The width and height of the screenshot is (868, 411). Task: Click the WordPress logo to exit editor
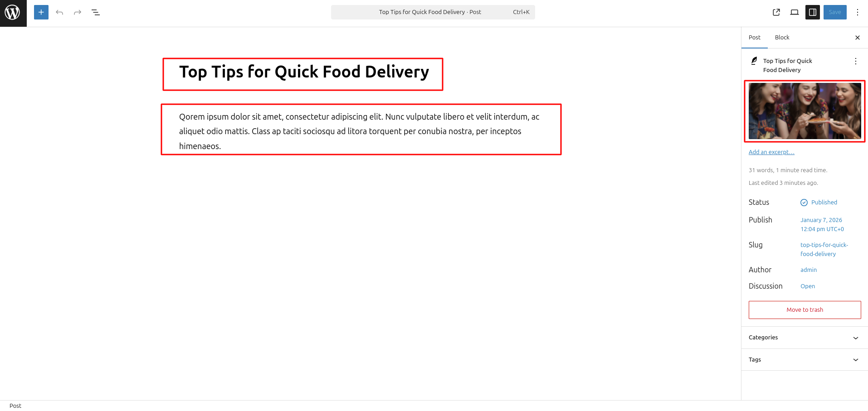(13, 13)
